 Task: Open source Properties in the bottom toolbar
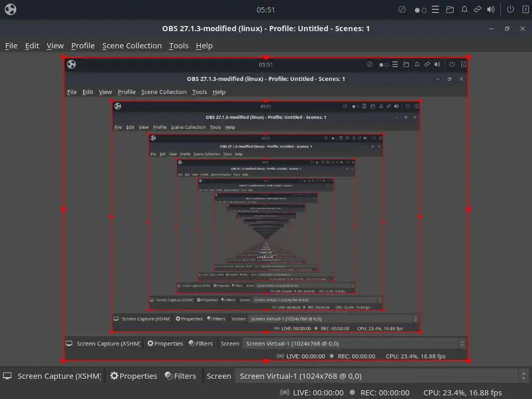click(134, 376)
